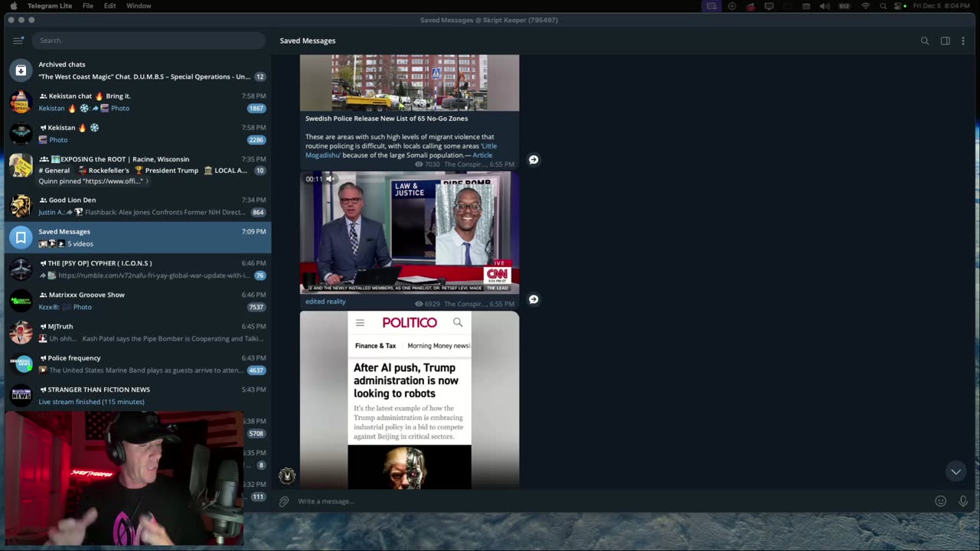Open Kekistan chat avatar
This screenshot has width=980, height=551.
coord(21,102)
